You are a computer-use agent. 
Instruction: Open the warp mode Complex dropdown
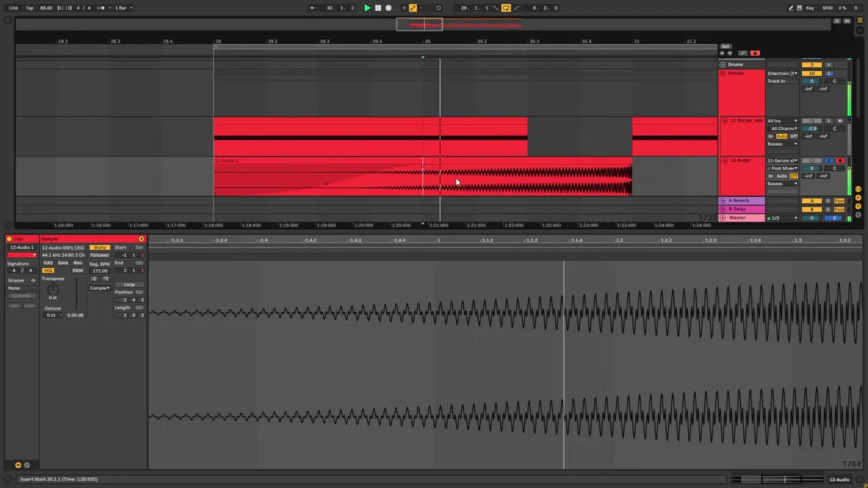(100, 288)
